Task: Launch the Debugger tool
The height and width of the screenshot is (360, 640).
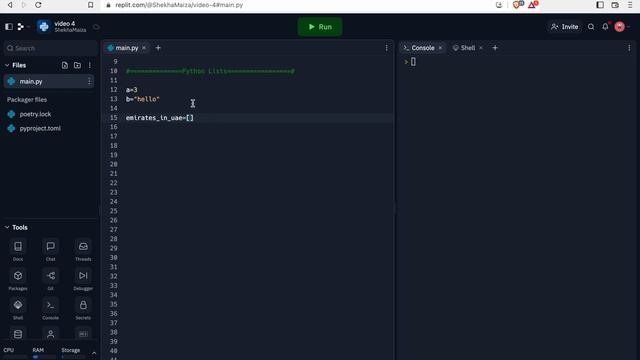Action: (x=83, y=280)
